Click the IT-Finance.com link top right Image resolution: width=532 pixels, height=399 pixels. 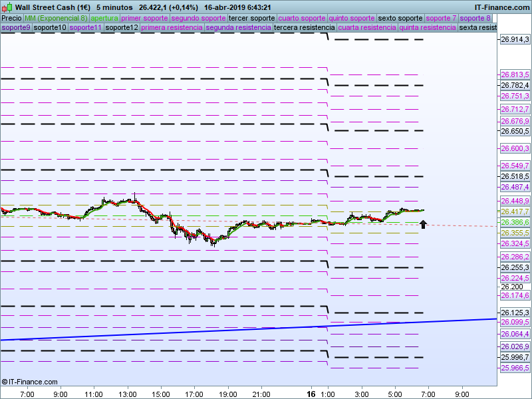pyautogui.click(x=502, y=7)
